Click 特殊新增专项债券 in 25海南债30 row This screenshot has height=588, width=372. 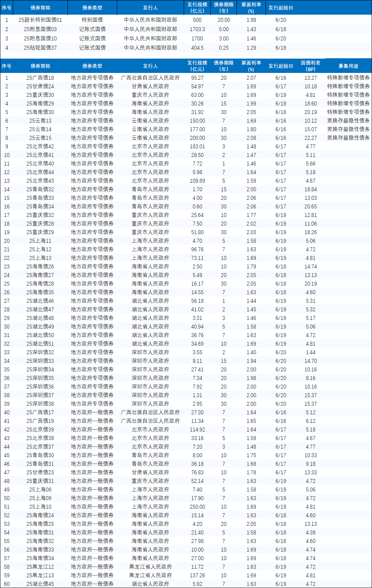tap(348, 112)
